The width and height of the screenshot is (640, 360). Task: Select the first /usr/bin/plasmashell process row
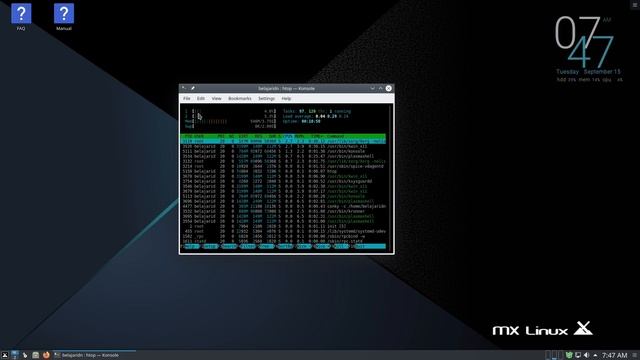point(283,156)
